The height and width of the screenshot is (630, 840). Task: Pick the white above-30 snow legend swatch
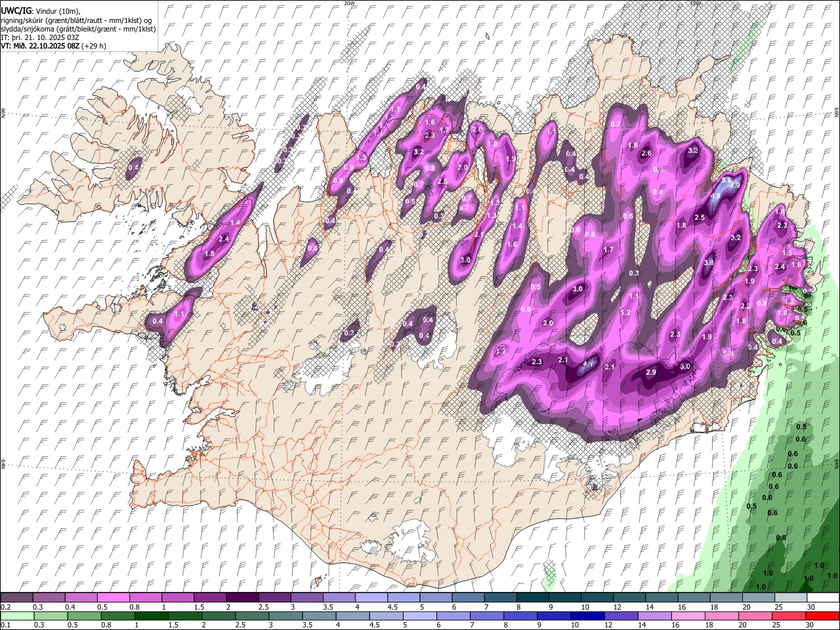[x=823, y=597]
